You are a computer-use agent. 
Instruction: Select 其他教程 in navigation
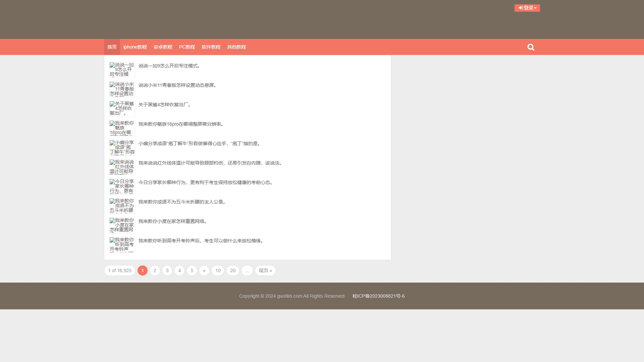tap(237, 47)
